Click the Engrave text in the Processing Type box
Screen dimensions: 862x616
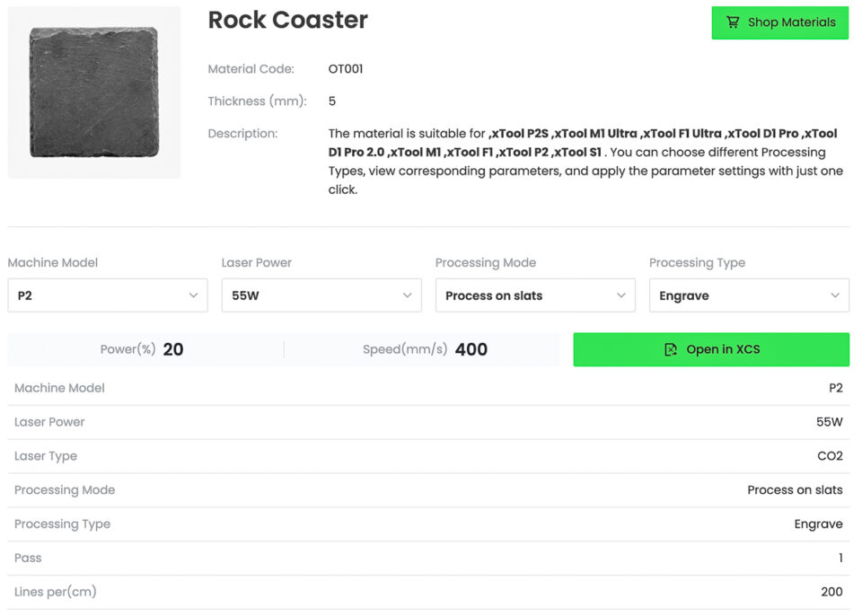tap(683, 295)
